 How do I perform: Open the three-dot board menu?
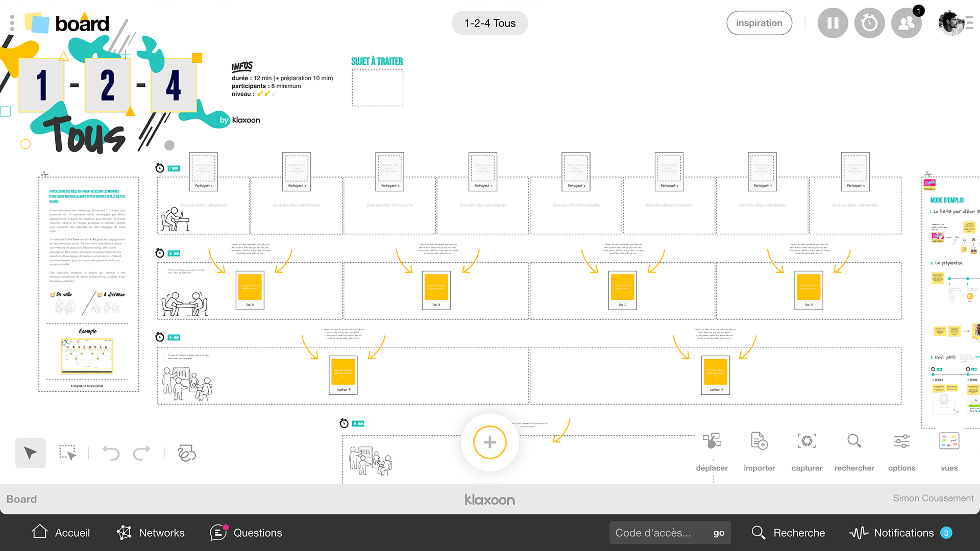pyautogui.click(x=12, y=23)
